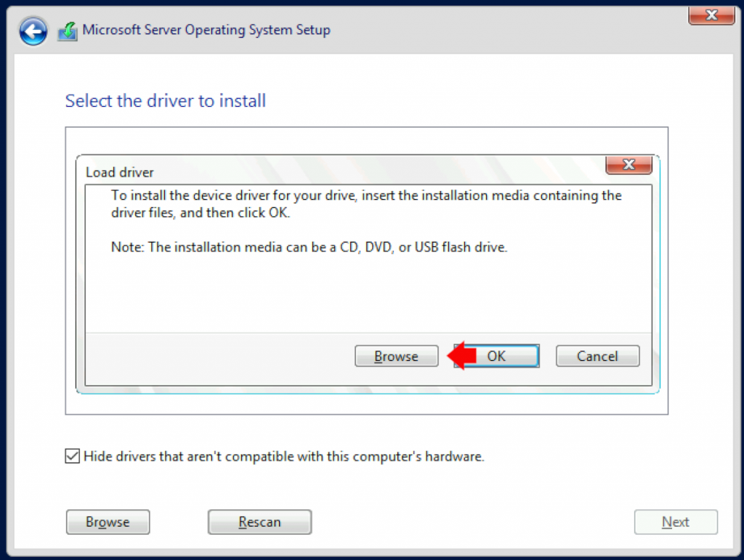Open Browse from the Load driver dialog
Screen dimensions: 744x560
pyautogui.click(x=396, y=356)
